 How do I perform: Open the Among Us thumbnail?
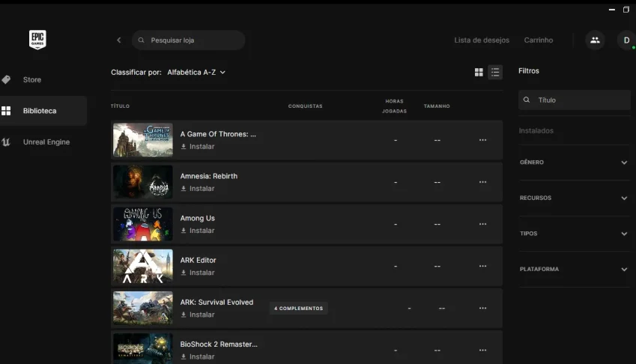(x=143, y=224)
